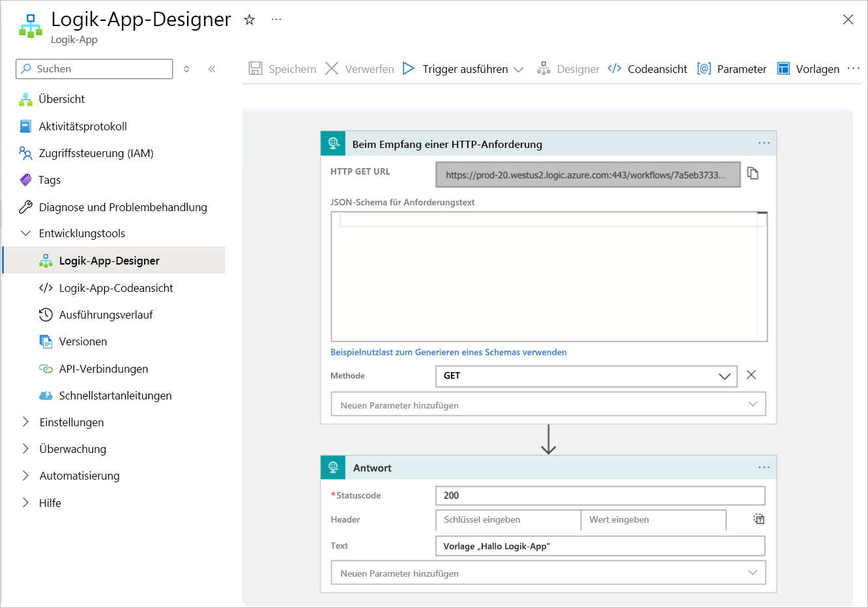The image size is (868, 608).
Task: Open Antwort card ellipsis menu
Action: [x=764, y=467]
